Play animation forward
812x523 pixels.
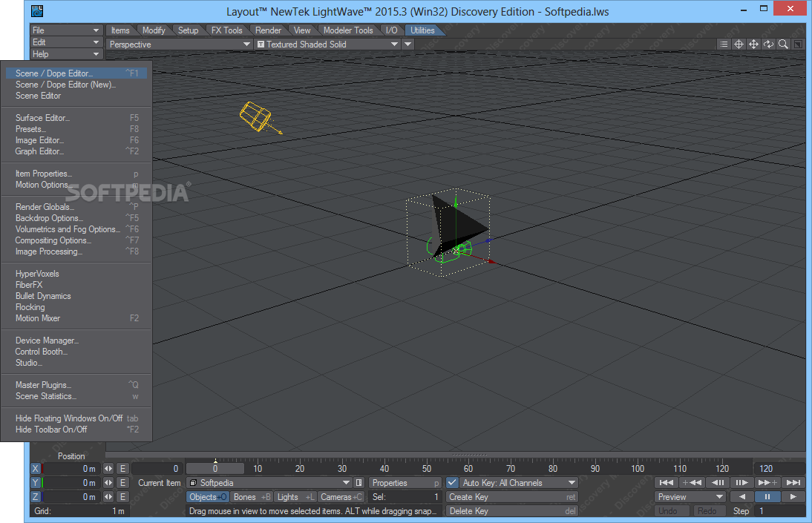(793, 496)
